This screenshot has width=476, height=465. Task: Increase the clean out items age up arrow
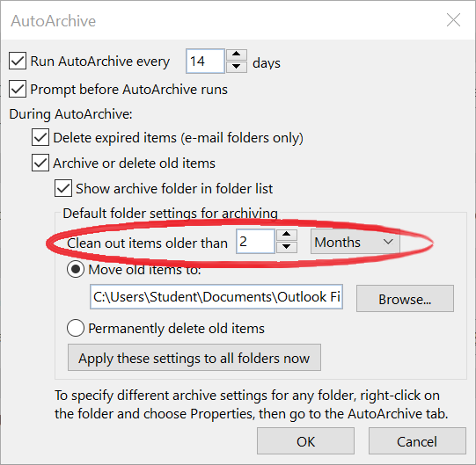(286, 235)
